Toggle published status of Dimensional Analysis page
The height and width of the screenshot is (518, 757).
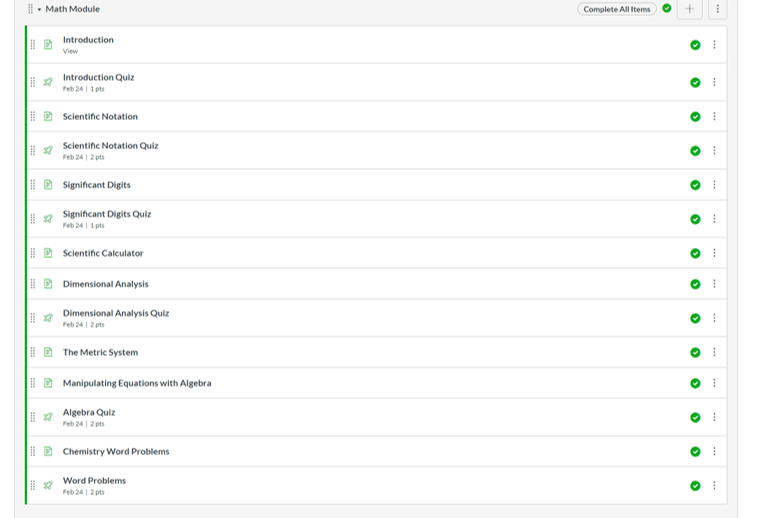click(x=695, y=284)
